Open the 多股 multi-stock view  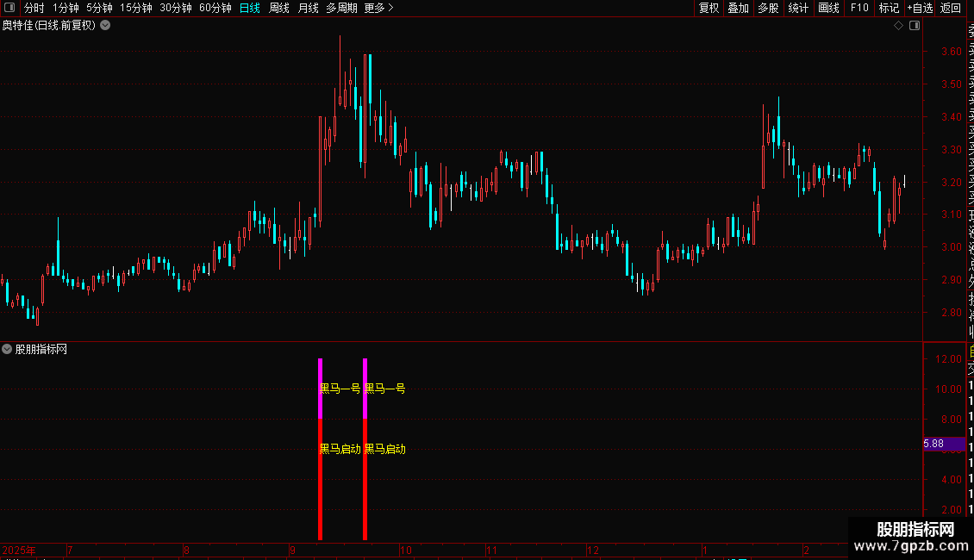point(768,8)
